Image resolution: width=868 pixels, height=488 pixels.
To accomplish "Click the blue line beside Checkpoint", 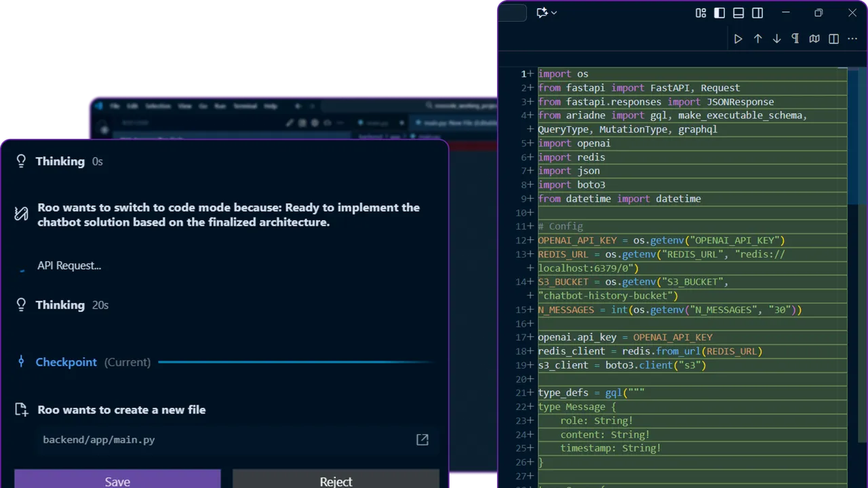I will pos(296,362).
